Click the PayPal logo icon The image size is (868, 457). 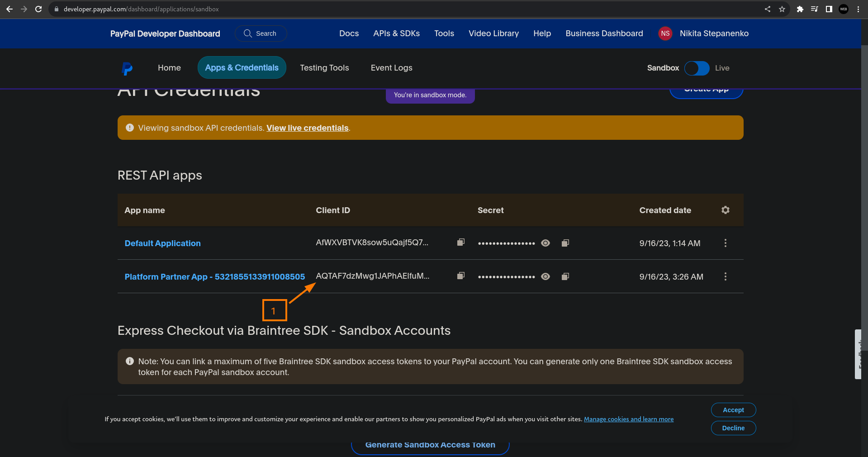(x=127, y=68)
